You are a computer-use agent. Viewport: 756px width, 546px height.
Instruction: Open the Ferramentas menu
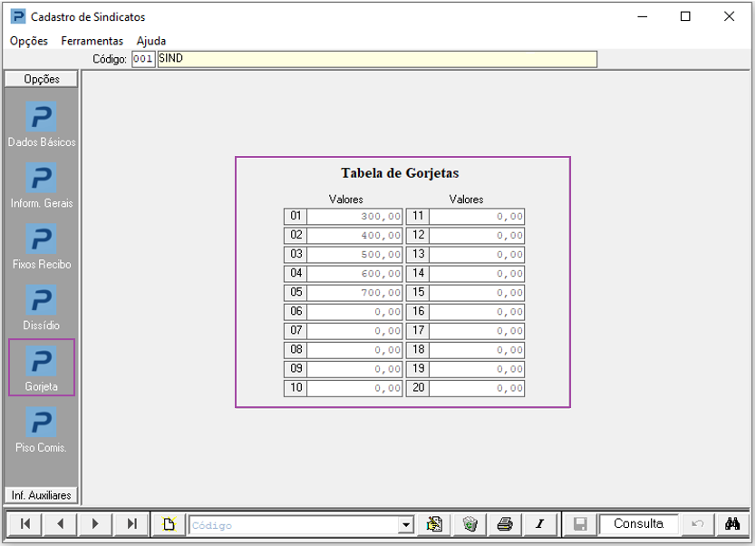[x=92, y=41]
